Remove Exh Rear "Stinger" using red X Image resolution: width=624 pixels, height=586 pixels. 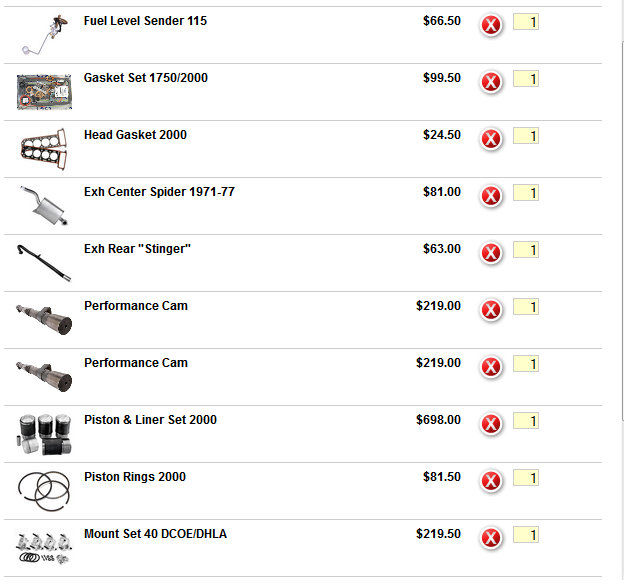491,253
